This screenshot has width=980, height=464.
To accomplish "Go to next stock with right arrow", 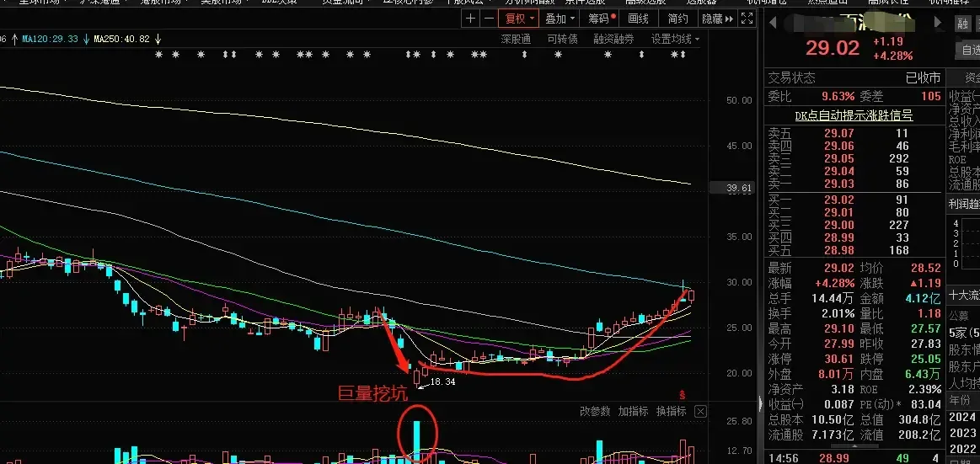I will (938, 23).
